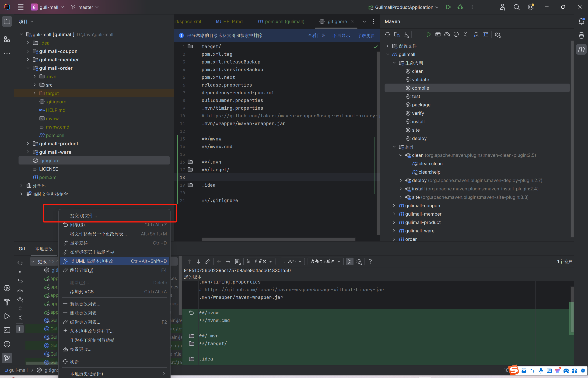Open Maven settings gear in Maven toolbar
Image resolution: width=588 pixels, height=378 pixels.
(x=497, y=35)
